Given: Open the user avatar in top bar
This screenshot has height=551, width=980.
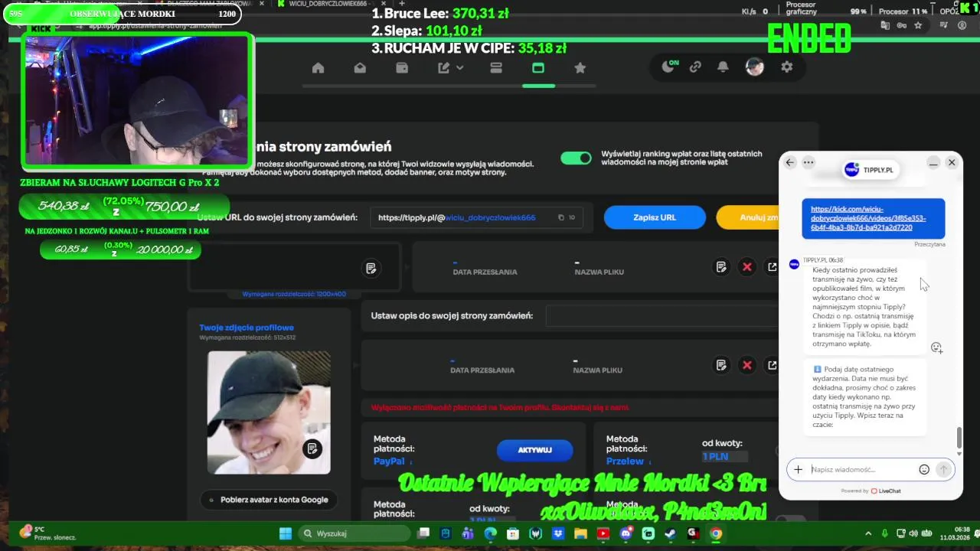Looking at the screenshot, I should [755, 67].
